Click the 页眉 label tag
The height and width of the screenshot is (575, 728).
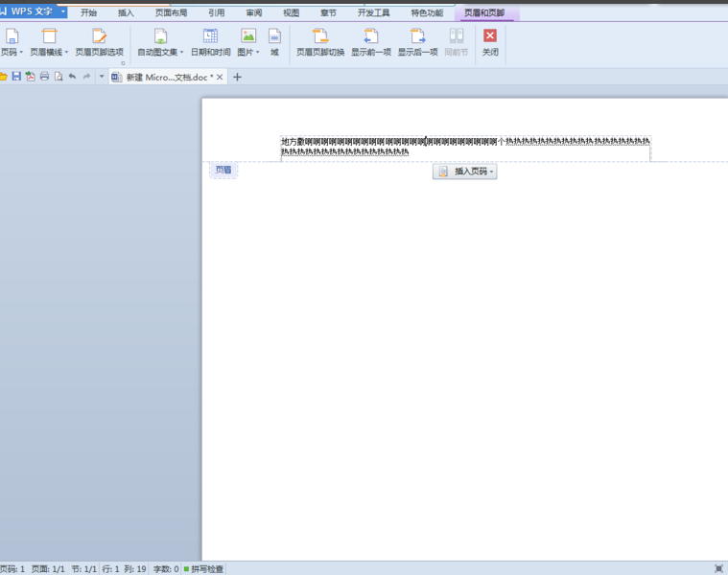point(223,171)
